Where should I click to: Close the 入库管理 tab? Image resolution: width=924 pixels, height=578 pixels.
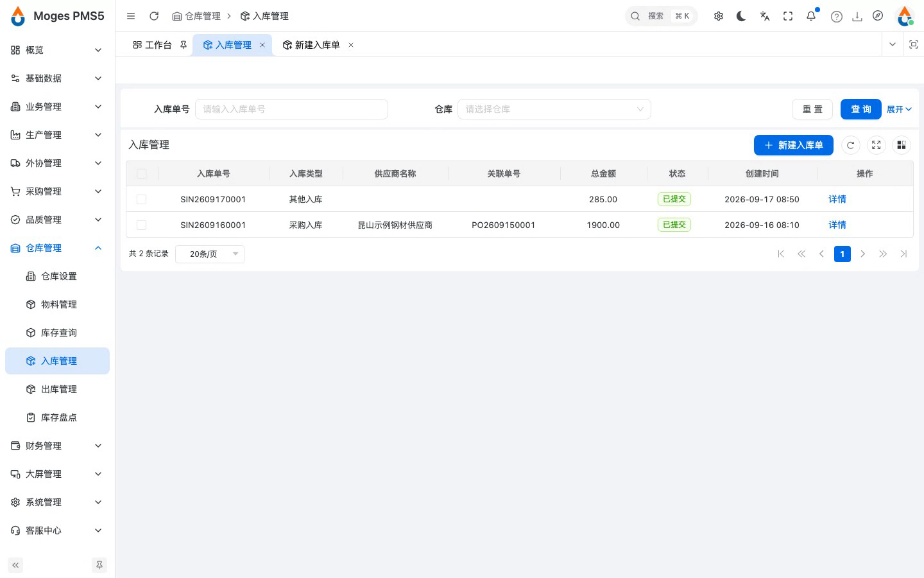tap(262, 45)
